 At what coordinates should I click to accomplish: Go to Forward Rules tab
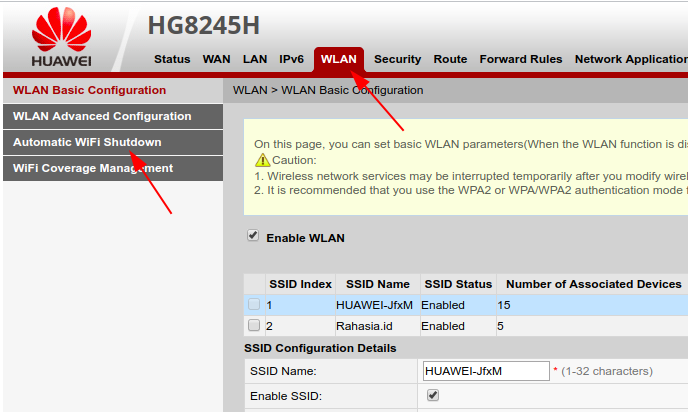[520, 59]
